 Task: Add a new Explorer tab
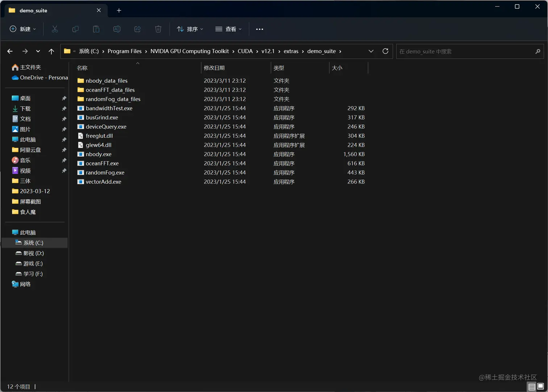coord(119,11)
